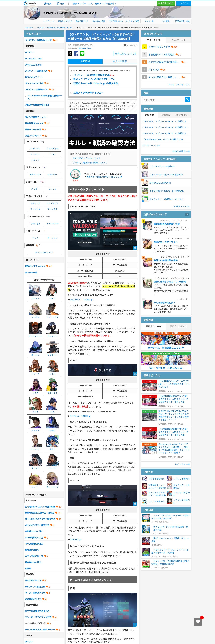Screen dimensions: 215x644
Task: Open the 武器スキン所持率チェッカー news link
Action: coord(88,93)
